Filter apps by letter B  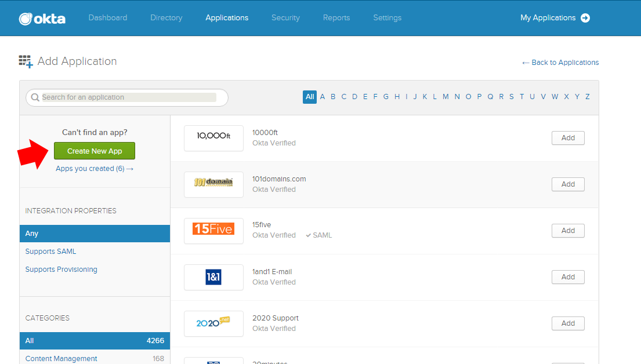pyautogui.click(x=333, y=97)
